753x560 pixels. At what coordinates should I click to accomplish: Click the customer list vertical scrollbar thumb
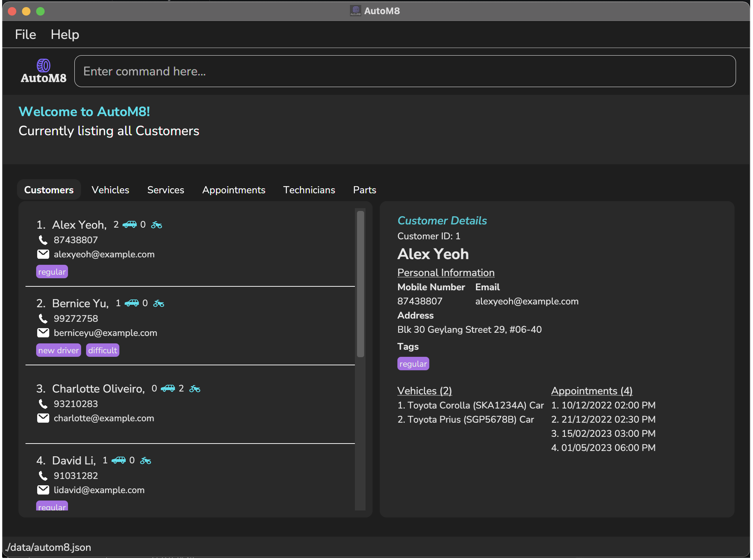click(361, 284)
